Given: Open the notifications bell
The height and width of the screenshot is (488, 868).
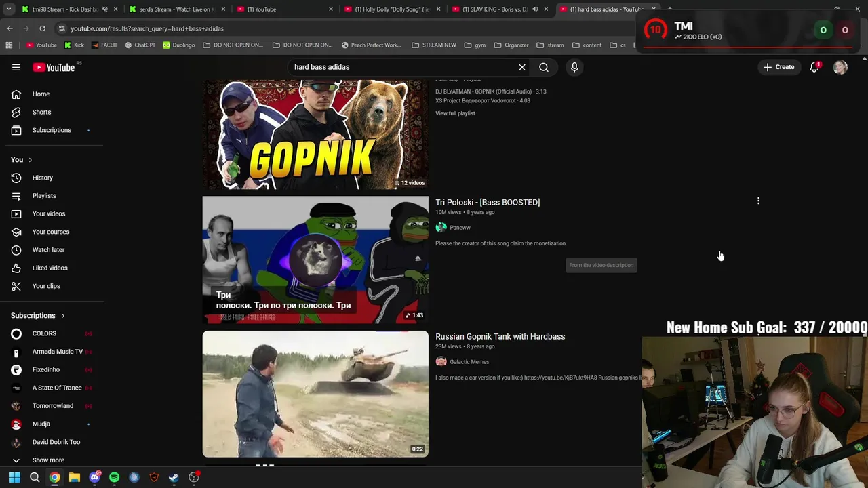Looking at the screenshot, I should [814, 67].
